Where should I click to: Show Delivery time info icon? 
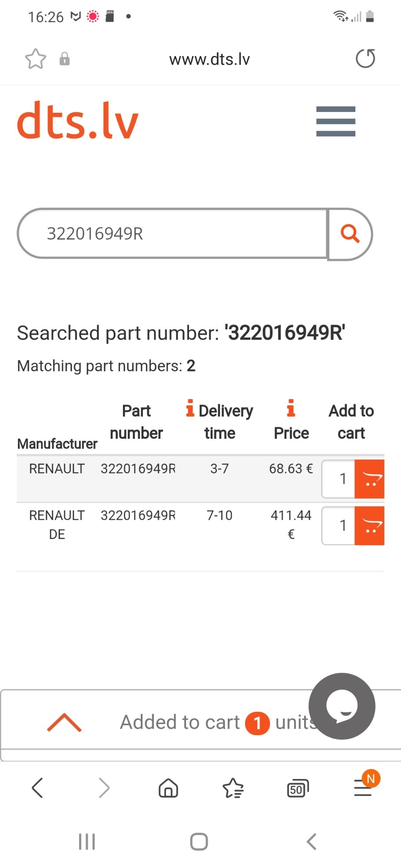190,408
